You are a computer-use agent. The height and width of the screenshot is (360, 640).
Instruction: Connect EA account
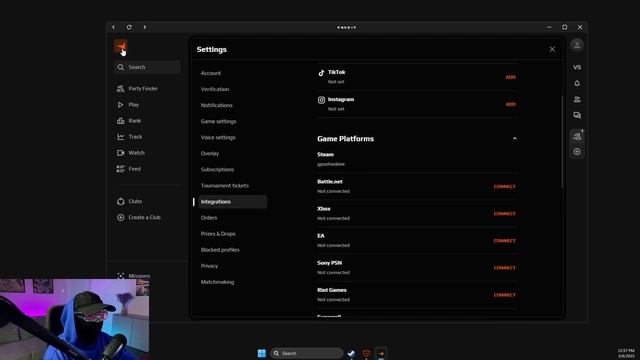point(504,241)
